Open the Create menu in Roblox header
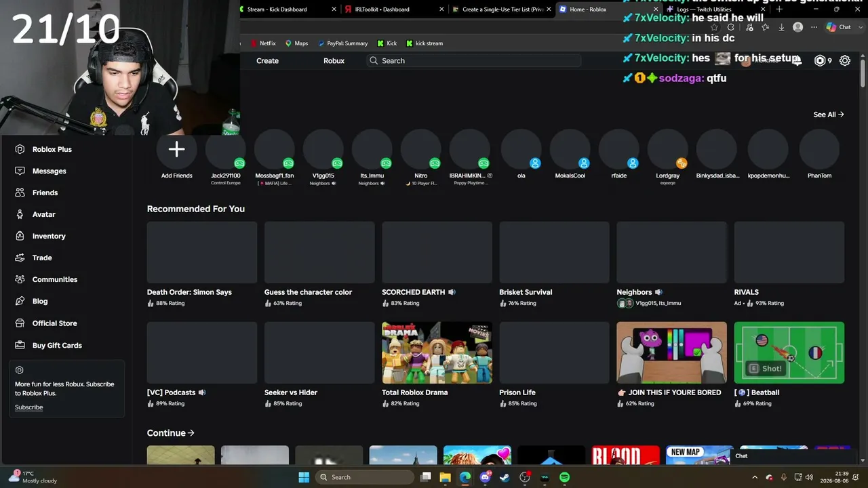Screen dimensions: 868x488 [x=267, y=60]
